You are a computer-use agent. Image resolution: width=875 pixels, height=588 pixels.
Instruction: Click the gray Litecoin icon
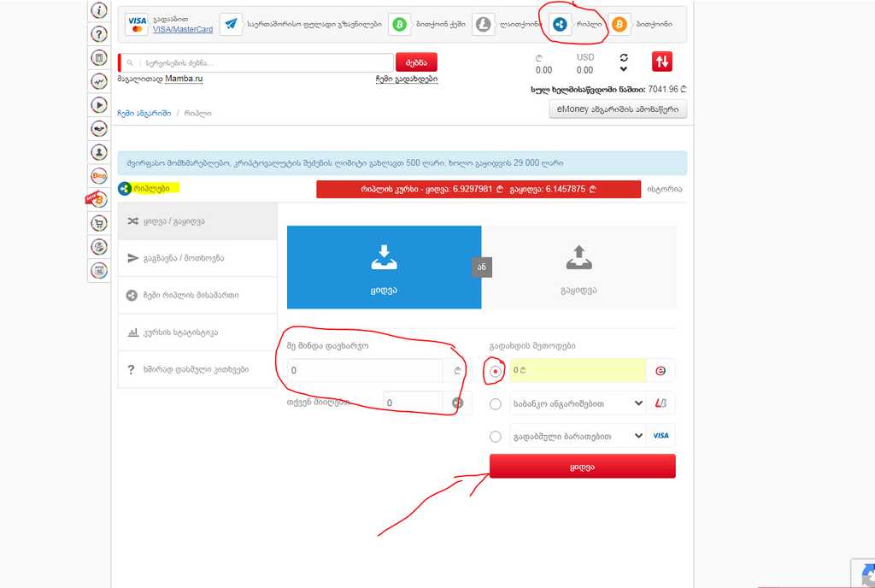tap(483, 24)
